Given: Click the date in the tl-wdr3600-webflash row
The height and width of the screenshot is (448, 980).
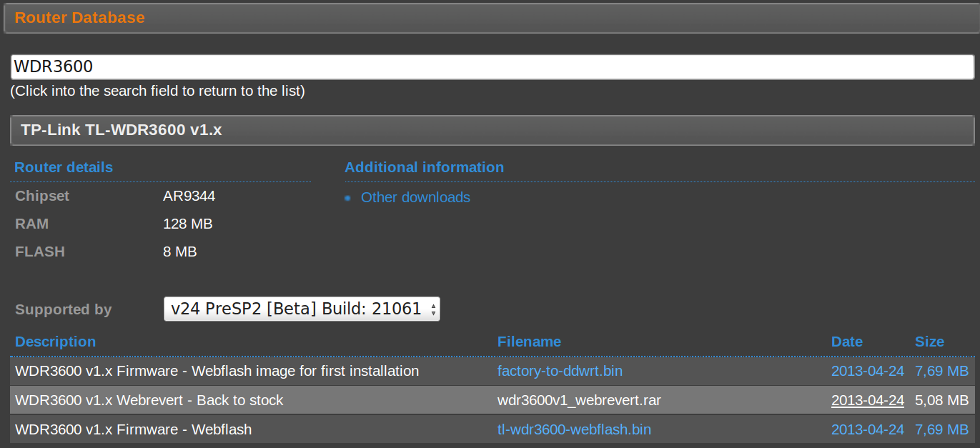Looking at the screenshot, I should [868, 429].
